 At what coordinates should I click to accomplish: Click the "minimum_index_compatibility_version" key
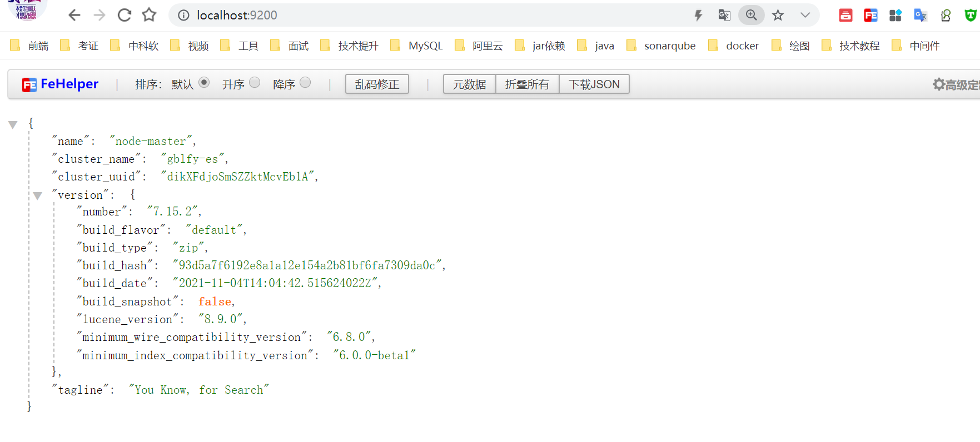click(x=195, y=355)
